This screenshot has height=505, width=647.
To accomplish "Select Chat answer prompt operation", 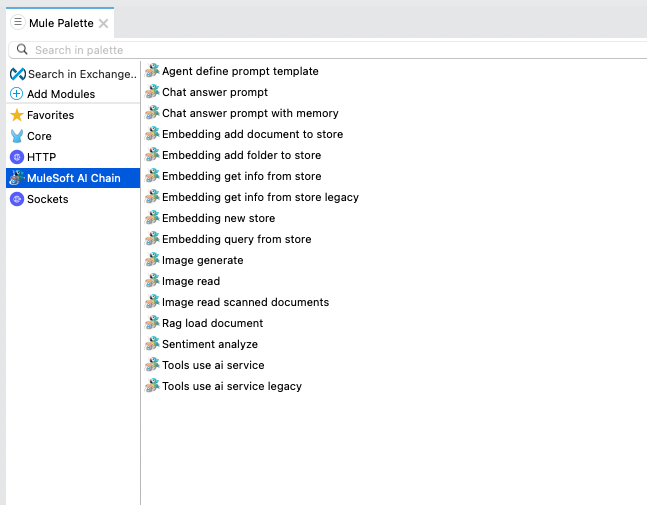I will coord(215,92).
